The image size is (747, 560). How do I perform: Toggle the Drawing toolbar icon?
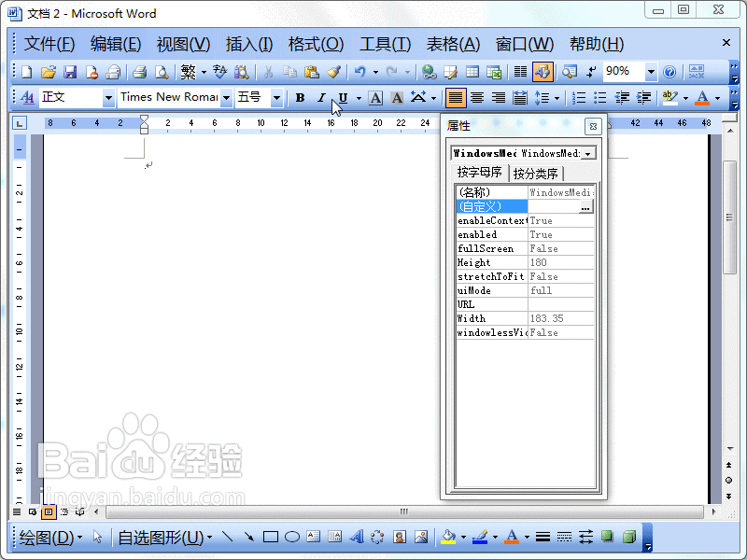pos(543,72)
